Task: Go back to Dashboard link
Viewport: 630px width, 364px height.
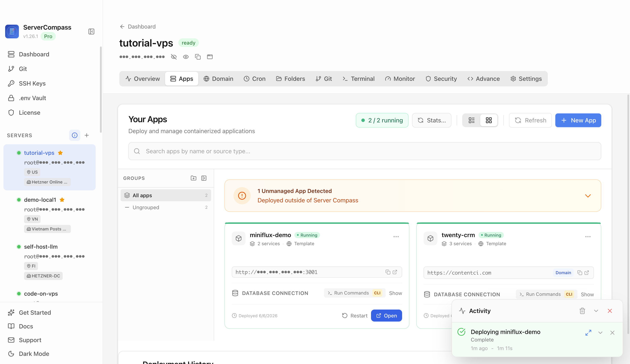Action: tap(138, 27)
